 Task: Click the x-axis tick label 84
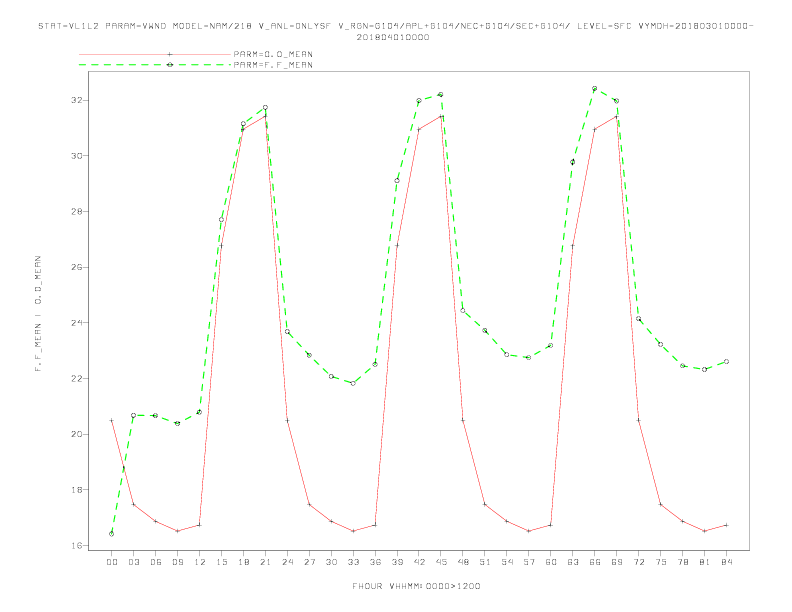[727, 562]
